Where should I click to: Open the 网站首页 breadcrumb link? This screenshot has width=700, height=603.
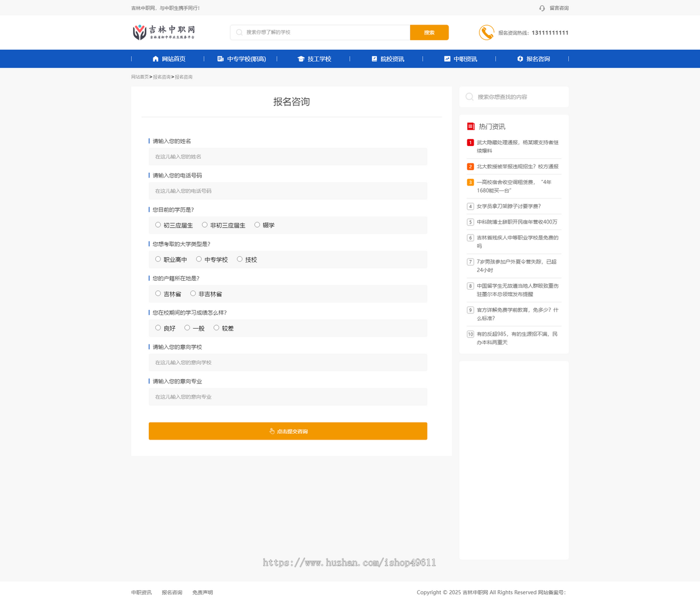(x=140, y=76)
